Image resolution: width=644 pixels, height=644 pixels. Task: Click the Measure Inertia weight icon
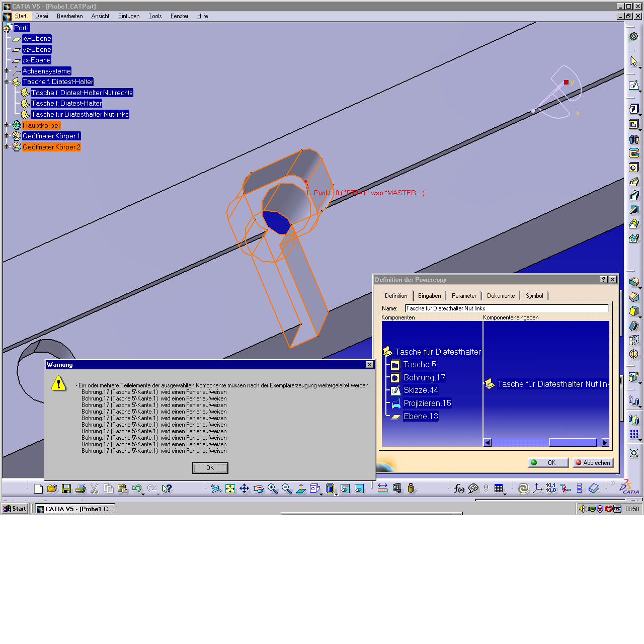(411, 489)
